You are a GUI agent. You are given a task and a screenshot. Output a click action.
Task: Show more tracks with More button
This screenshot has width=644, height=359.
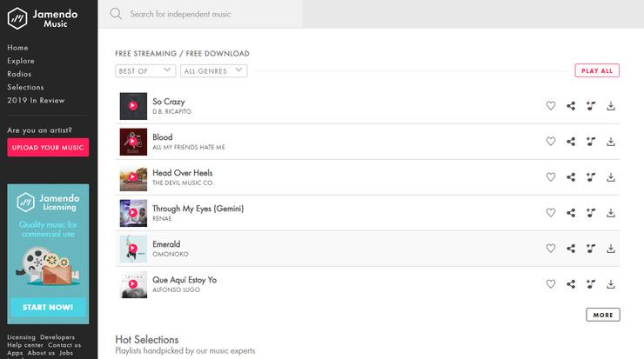(603, 315)
